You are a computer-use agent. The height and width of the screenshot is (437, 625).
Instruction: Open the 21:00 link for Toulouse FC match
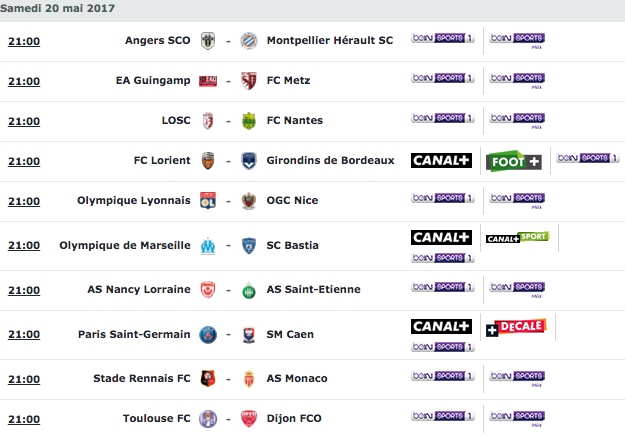point(24,419)
